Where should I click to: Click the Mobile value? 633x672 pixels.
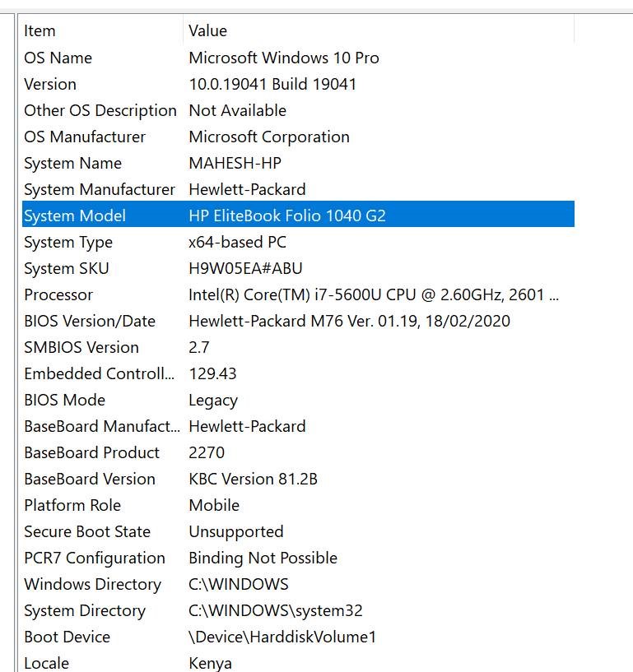(214, 506)
